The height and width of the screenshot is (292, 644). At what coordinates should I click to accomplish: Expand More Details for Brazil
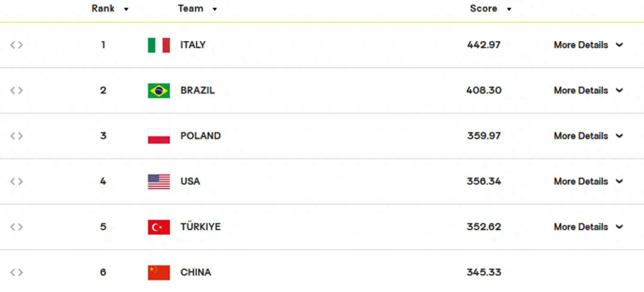pyautogui.click(x=588, y=91)
